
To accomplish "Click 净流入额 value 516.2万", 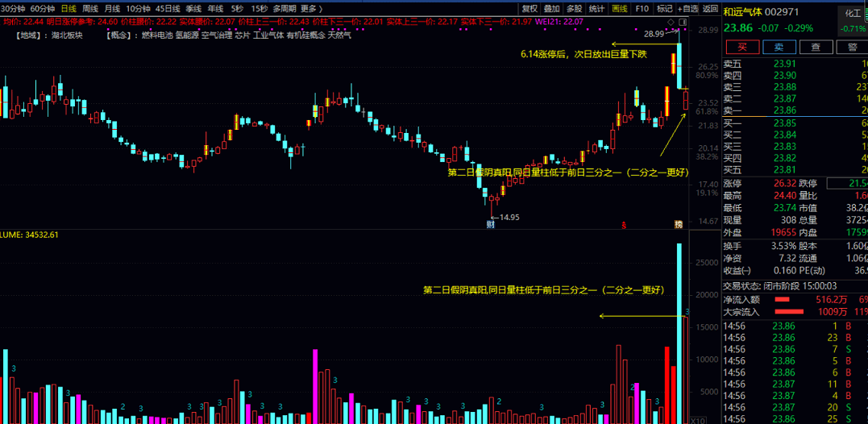I will (833, 299).
